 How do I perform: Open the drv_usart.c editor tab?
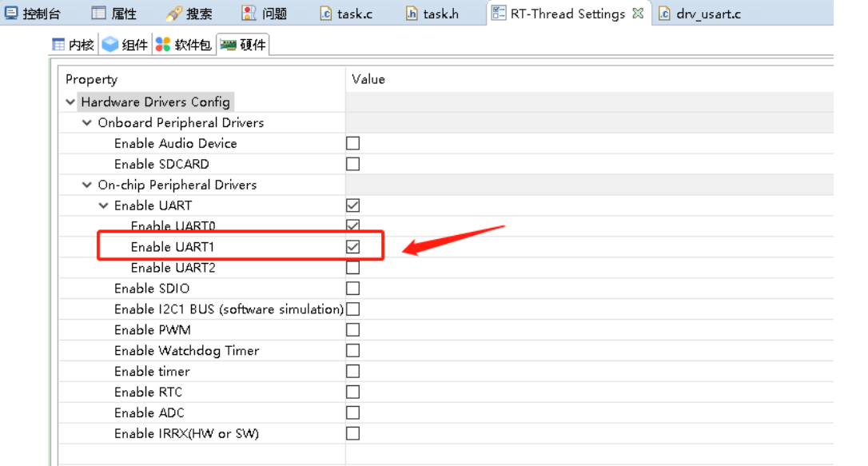tap(699, 14)
